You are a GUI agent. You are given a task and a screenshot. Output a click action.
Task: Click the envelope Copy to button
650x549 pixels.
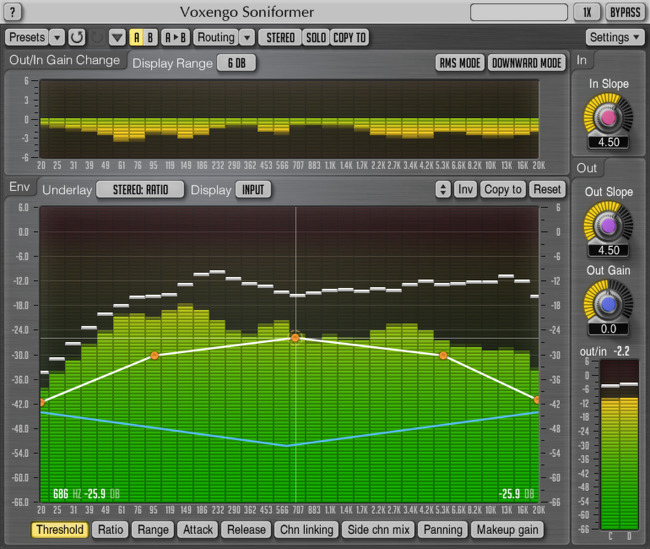(503, 189)
